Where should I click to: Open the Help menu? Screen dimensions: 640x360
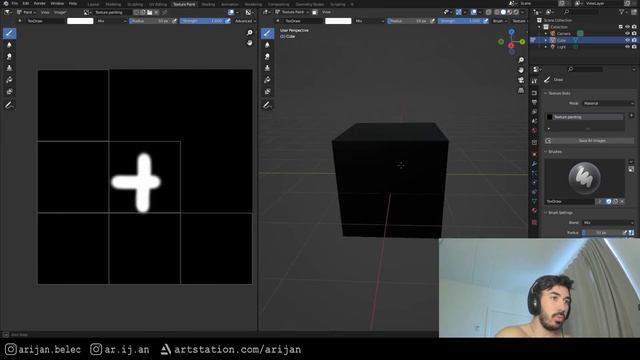(73, 3)
